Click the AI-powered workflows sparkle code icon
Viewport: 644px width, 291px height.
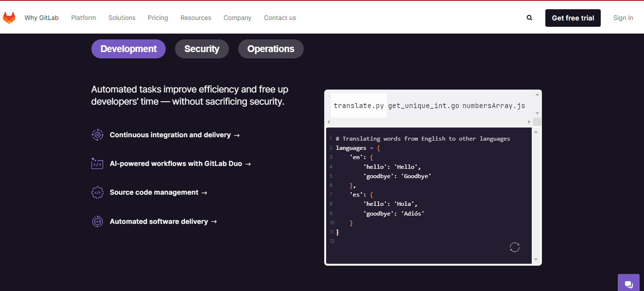click(x=97, y=164)
